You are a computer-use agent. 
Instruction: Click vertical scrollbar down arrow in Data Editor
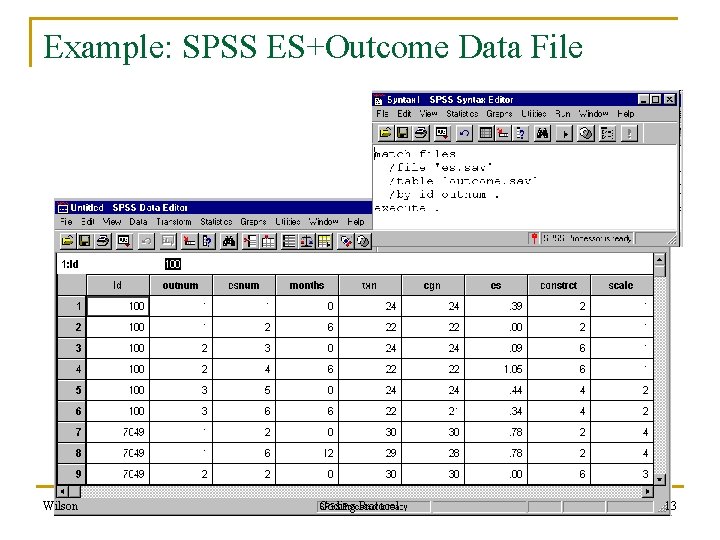click(660, 479)
